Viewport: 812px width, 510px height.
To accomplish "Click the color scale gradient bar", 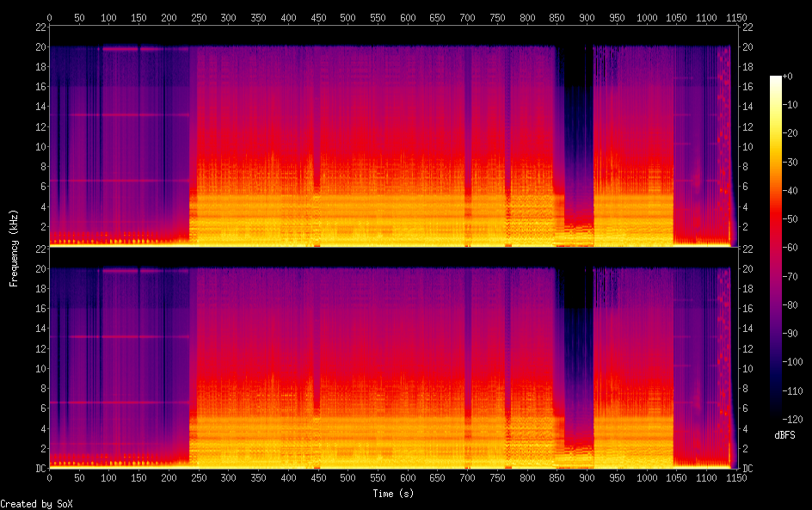I will pyautogui.click(x=776, y=248).
